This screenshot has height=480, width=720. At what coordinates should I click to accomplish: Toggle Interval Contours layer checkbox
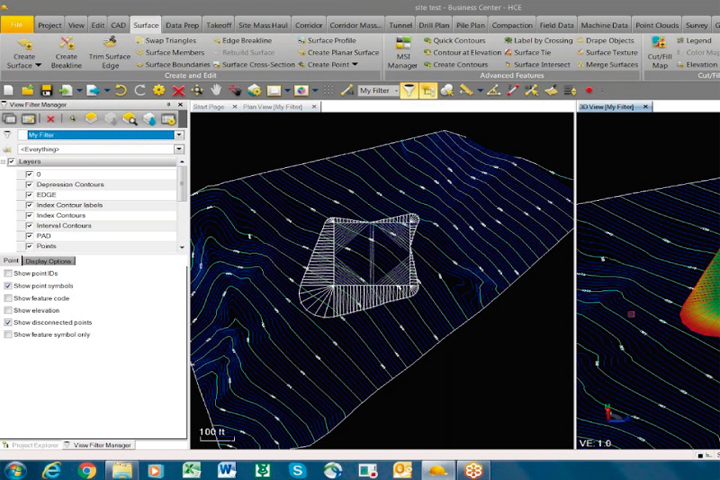click(29, 226)
